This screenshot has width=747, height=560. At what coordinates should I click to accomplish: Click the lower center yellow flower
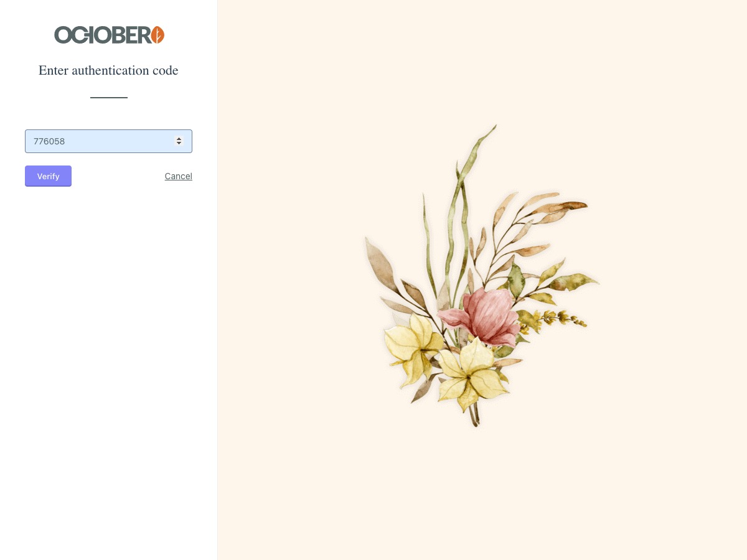[473, 373]
